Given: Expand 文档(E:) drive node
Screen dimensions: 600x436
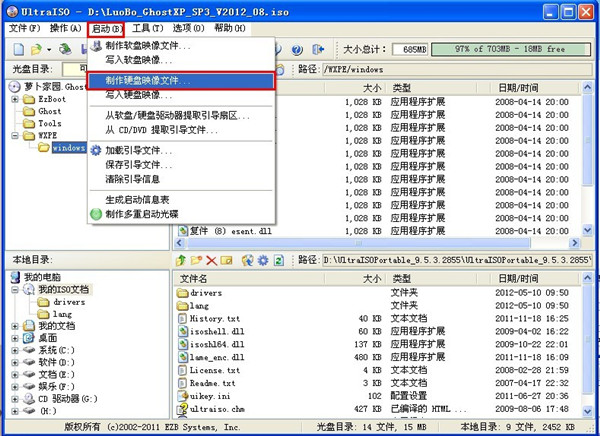Looking at the screenshot, I should pos(15,374).
